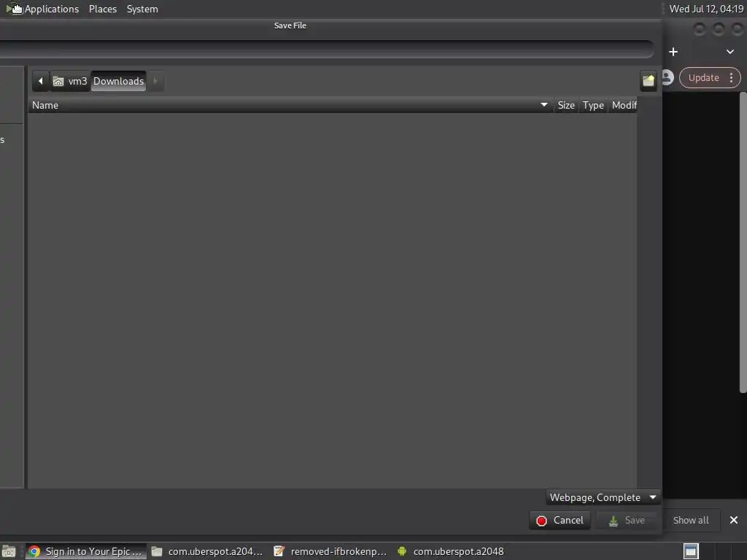Click the Chrome Update button
This screenshot has height=560, width=747.
click(704, 77)
